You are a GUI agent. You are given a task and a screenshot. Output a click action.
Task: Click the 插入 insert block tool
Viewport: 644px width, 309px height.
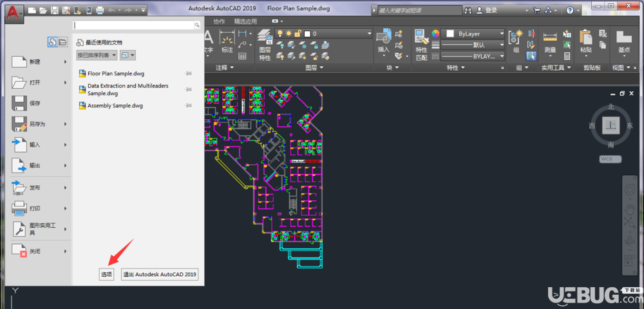[384, 42]
